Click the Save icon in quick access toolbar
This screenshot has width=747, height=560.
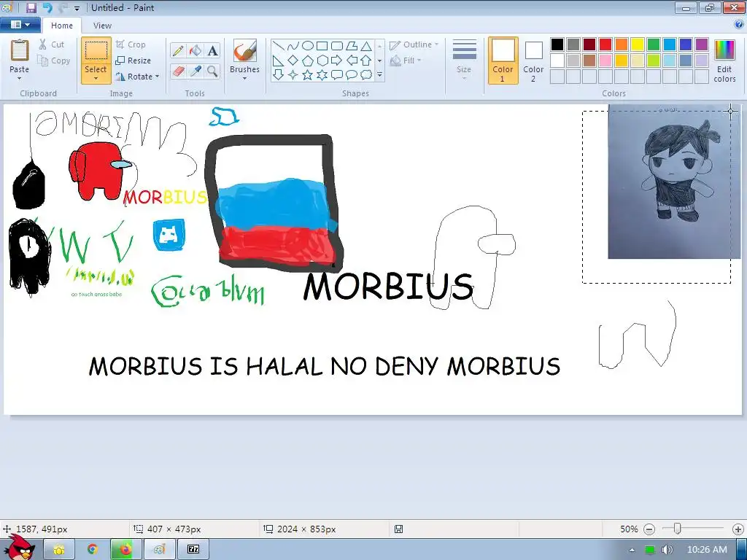click(31, 7)
